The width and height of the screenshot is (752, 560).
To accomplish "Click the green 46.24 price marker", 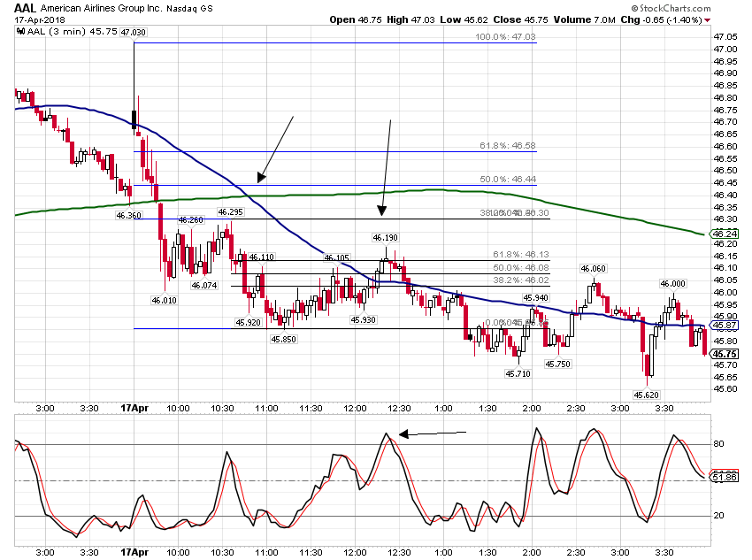I will coord(725,234).
